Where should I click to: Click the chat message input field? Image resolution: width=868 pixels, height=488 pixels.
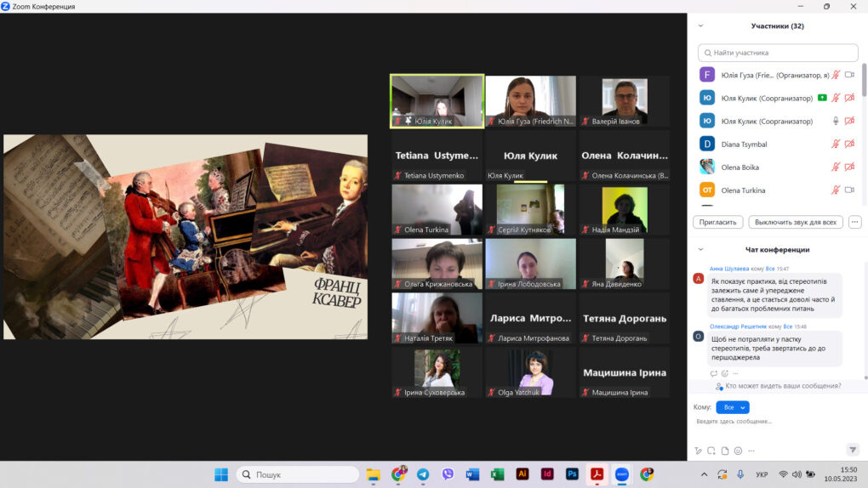click(775, 422)
